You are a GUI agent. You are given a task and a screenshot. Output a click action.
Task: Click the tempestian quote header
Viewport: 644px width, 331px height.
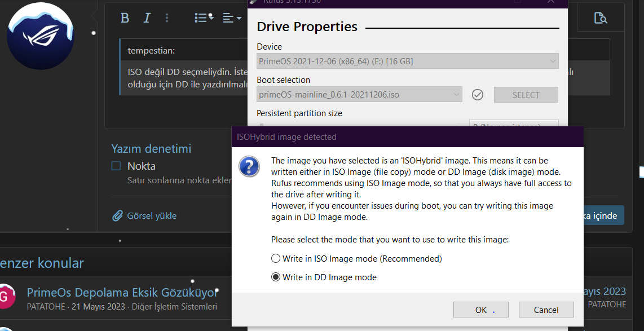click(x=151, y=51)
